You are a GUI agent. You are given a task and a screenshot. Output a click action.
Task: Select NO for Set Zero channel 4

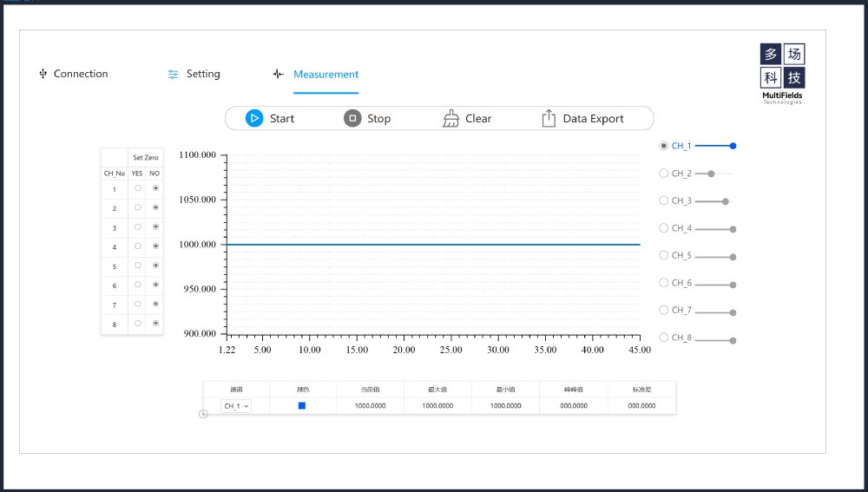(156, 246)
